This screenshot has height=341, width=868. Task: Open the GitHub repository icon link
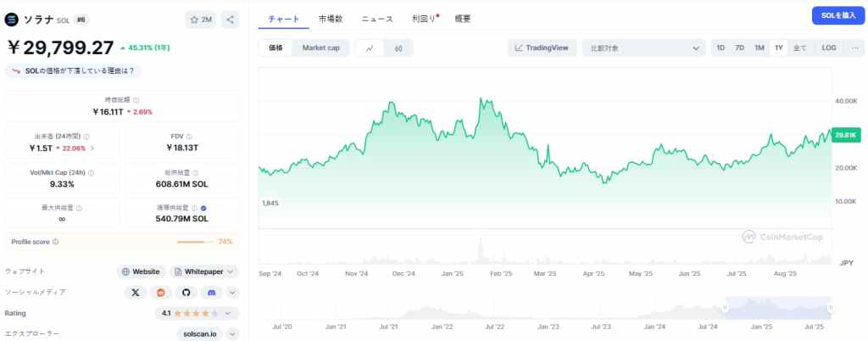186,293
